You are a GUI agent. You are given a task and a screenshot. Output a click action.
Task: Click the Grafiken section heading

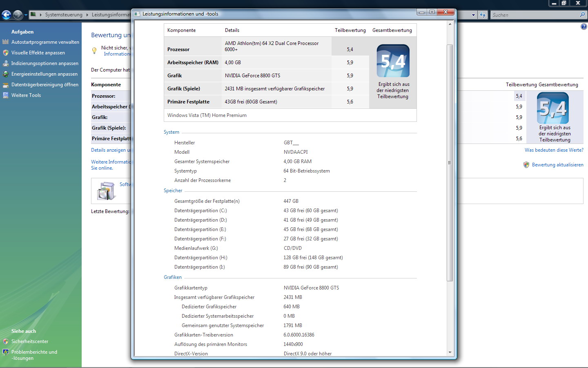tap(173, 277)
